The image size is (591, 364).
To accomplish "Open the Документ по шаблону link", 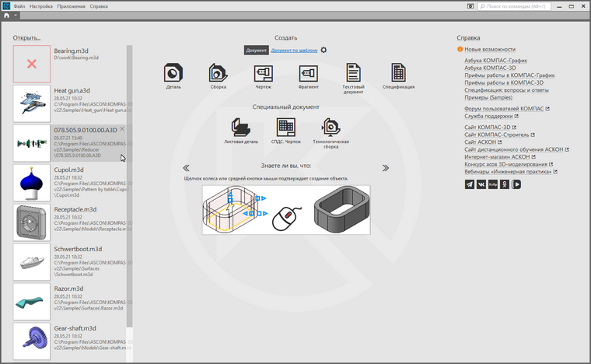I will [295, 51].
